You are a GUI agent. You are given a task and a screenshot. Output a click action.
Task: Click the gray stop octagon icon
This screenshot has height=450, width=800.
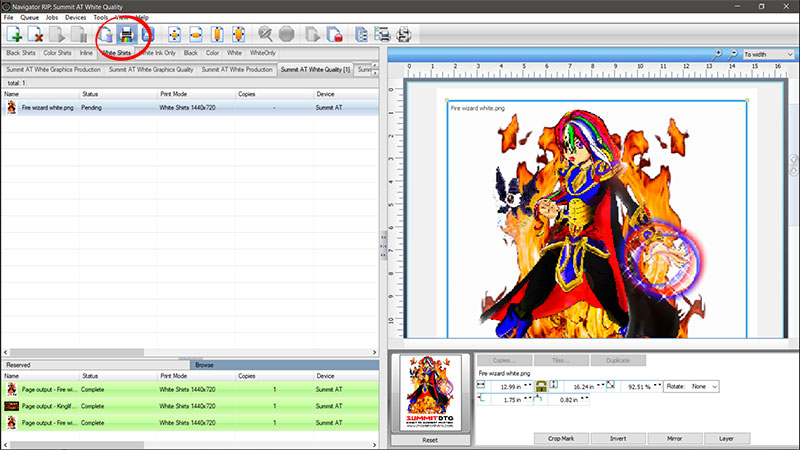pyautogui.click(x=287, y=34)
